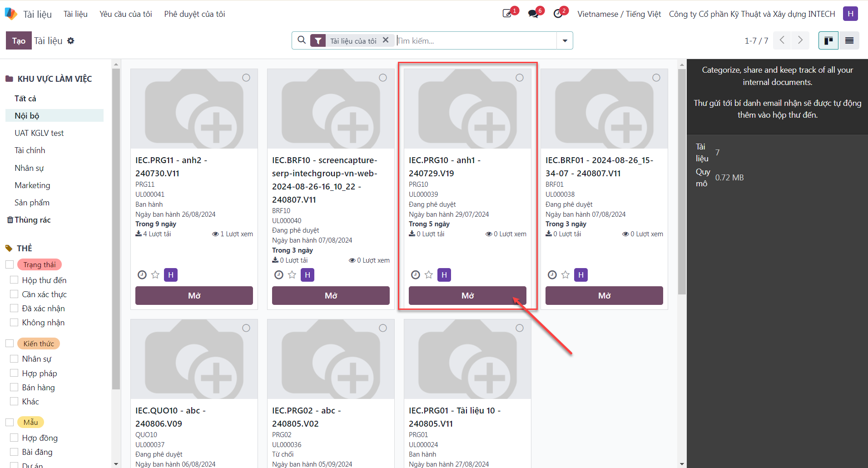868x468 pixels.
Task: Click clock activity icon on IEC.PRG10 card
Action: click(416, 275)
